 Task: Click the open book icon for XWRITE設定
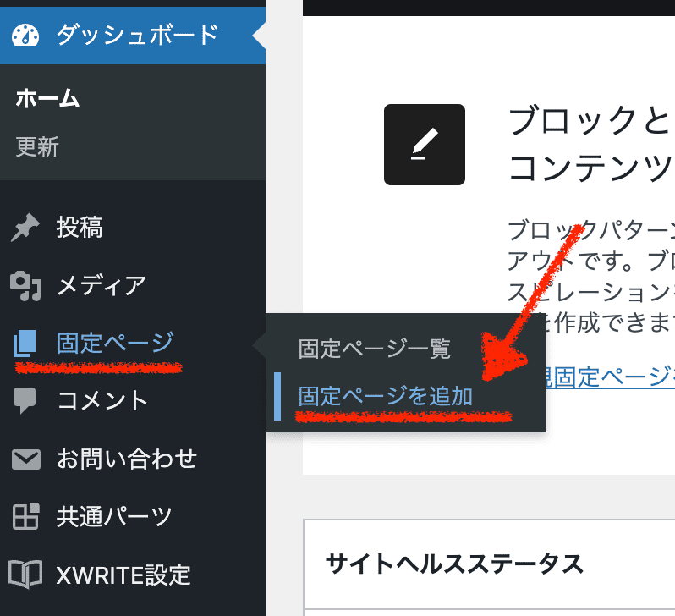[25, 574]
